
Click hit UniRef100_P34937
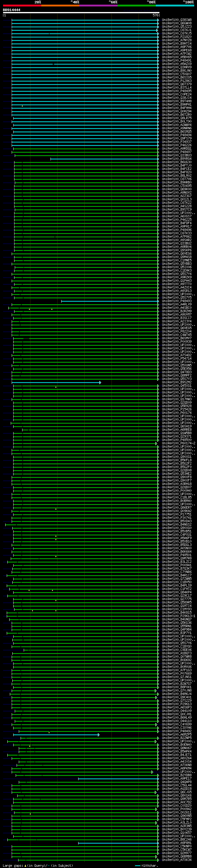point(177,142)
